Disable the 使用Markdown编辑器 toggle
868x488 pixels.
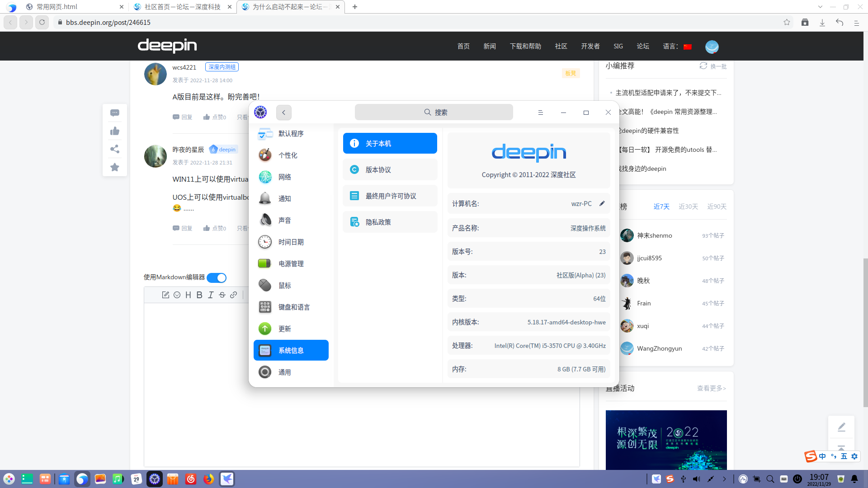[216, 277]
